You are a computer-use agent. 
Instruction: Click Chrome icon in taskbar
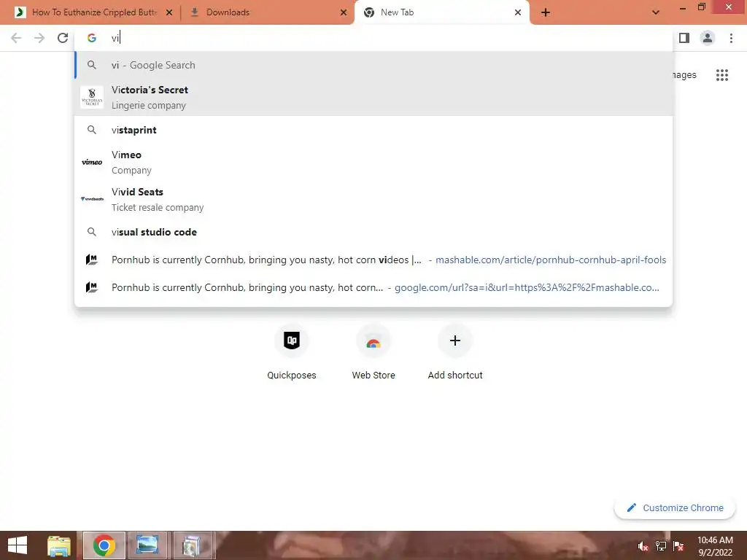[104, 545]
